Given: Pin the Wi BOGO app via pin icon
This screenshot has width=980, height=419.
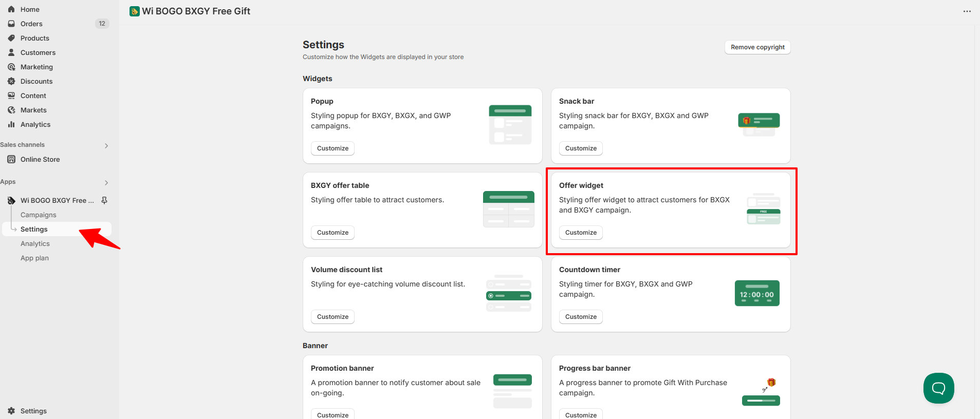Looking at the screenshot, I should tap(104, 200).
